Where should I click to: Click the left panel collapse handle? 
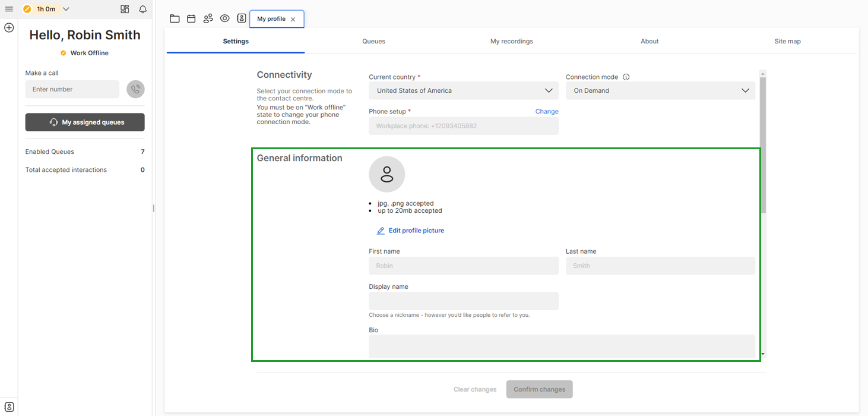154,208
